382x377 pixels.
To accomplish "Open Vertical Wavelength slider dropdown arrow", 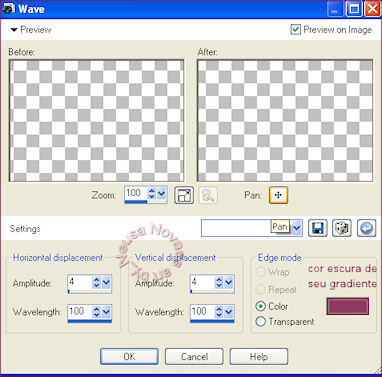I will [x=229, y=312].
